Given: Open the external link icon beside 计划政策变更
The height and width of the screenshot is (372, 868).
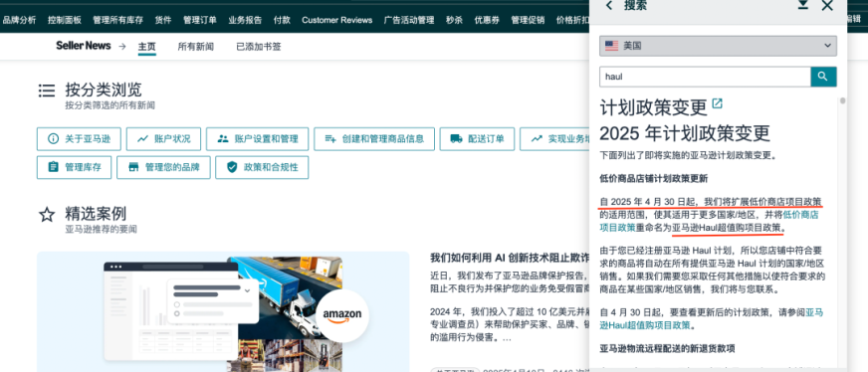Looking at the screenshot, I should 717,103.
